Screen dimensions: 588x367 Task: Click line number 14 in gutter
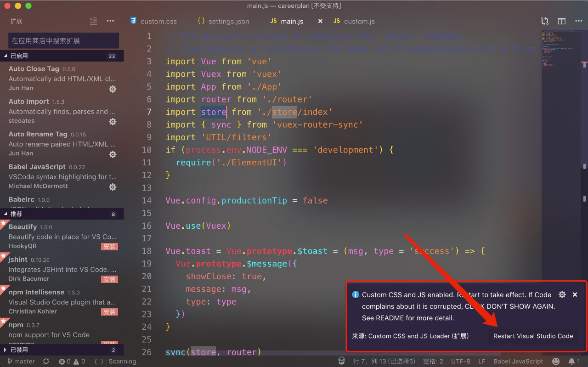tap(147, 200)
